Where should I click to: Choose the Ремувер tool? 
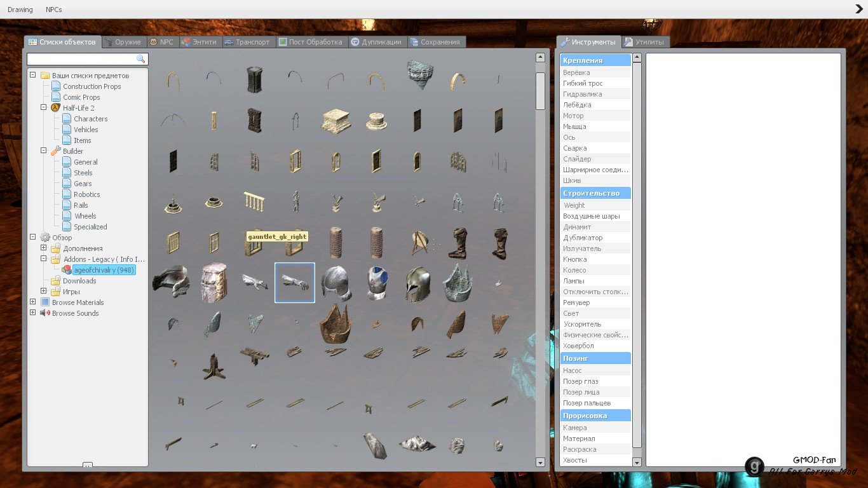[576, 302]
